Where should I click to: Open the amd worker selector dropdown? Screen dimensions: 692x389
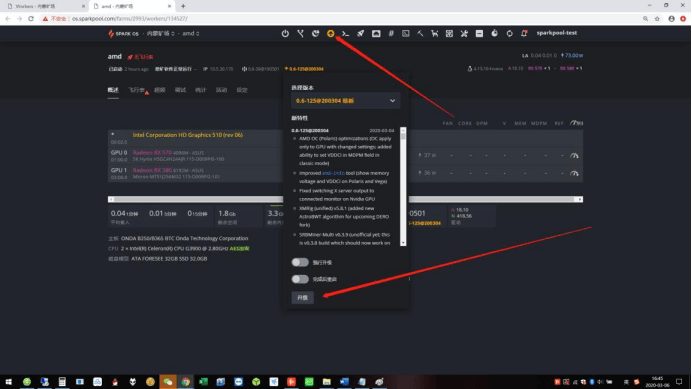(191, 34)
